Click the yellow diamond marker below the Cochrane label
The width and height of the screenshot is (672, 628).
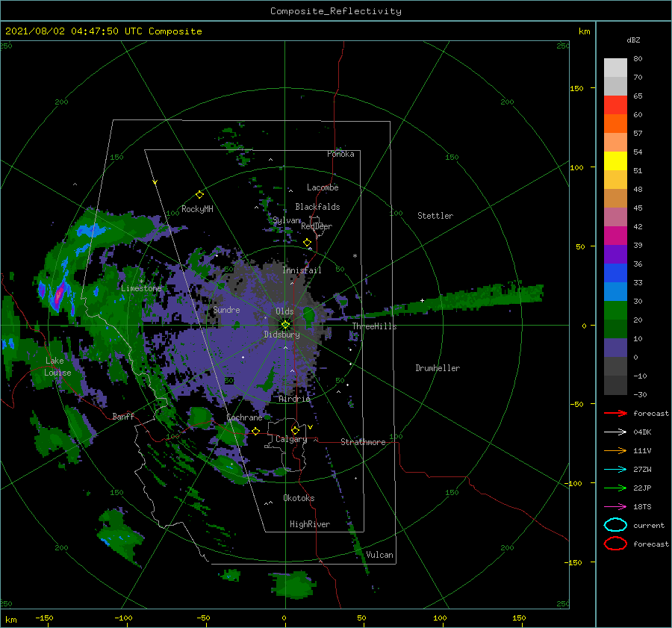(255, 431)
